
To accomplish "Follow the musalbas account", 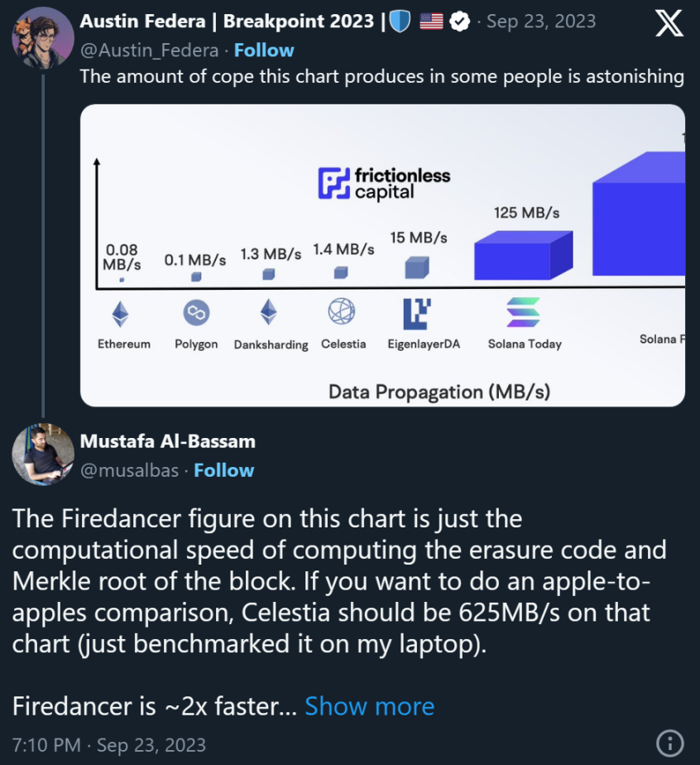I will [x=223, y=470].
